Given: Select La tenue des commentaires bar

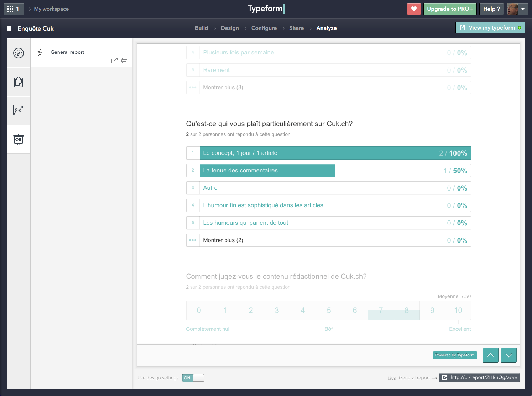Looking at the screenshot, I should coord(328,171).
